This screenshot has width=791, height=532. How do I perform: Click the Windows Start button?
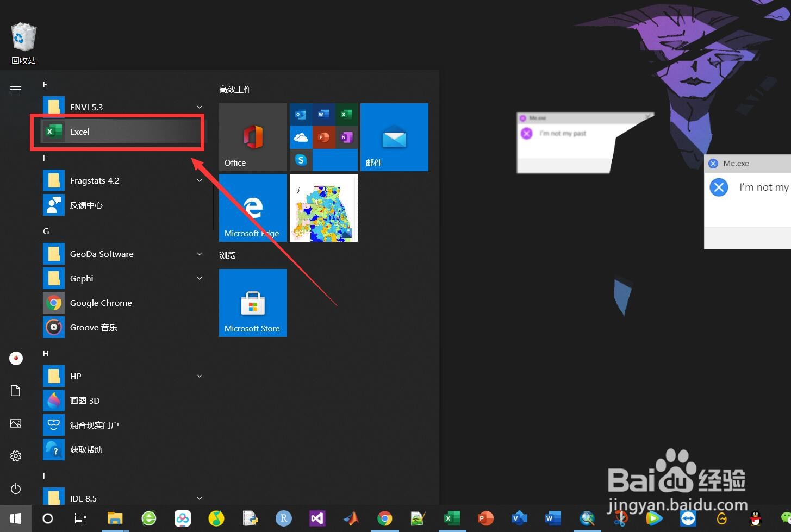coord(15,518)
